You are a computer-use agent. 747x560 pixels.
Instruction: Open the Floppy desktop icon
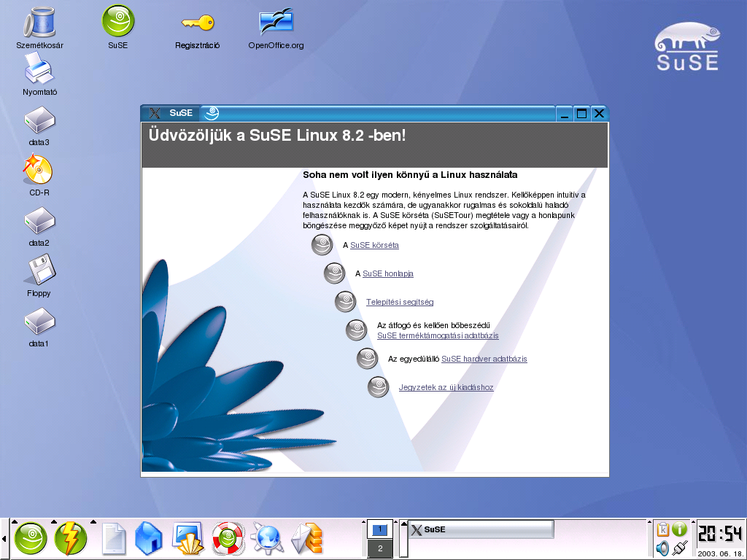click(x=39, y=271)
